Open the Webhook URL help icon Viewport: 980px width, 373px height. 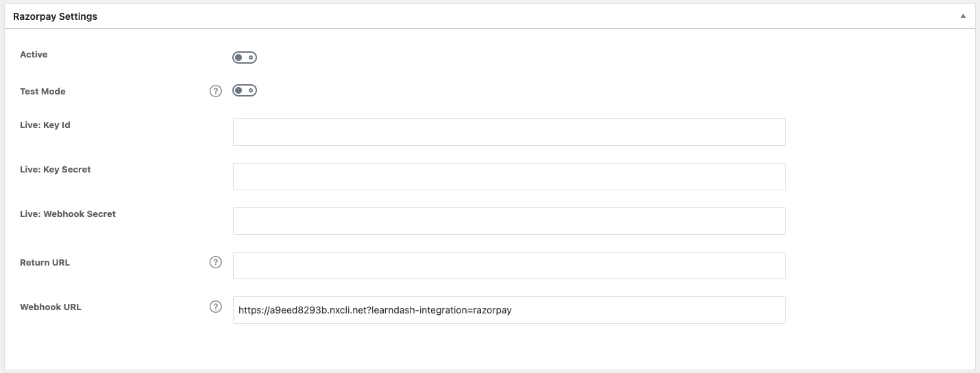216,307
